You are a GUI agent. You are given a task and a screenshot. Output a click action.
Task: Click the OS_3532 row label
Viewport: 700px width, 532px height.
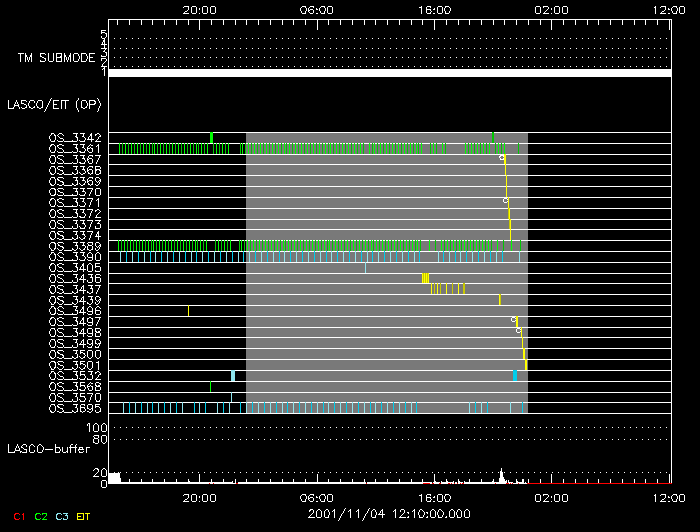pos(74,376)
